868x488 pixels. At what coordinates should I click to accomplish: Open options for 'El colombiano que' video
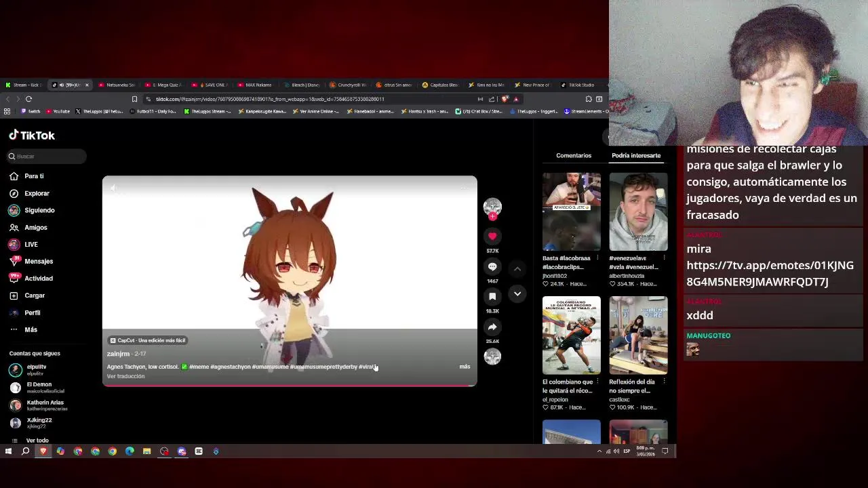click(x=597, y=382)
